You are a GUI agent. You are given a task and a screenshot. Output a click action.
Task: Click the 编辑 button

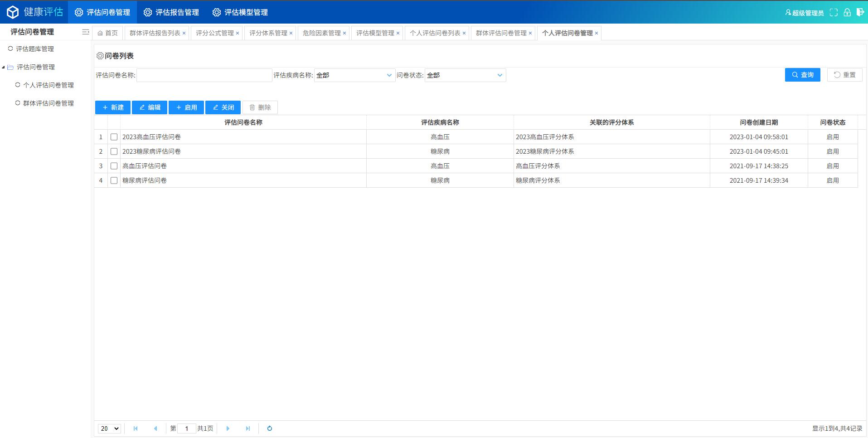150,107
